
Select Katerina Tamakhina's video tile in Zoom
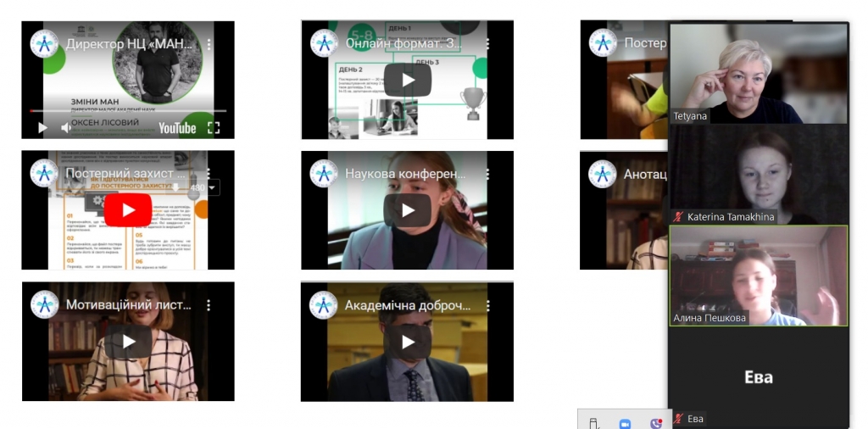(759, 175)
